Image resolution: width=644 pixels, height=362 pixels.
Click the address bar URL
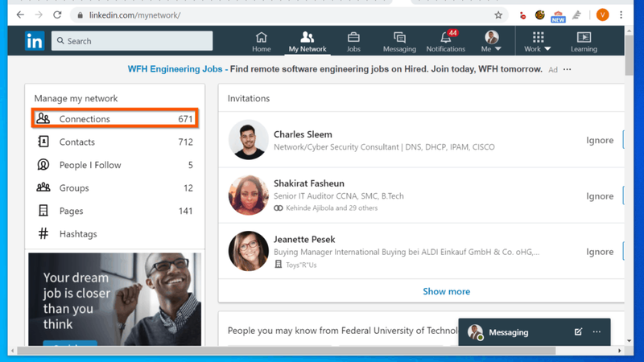[134, 15]
